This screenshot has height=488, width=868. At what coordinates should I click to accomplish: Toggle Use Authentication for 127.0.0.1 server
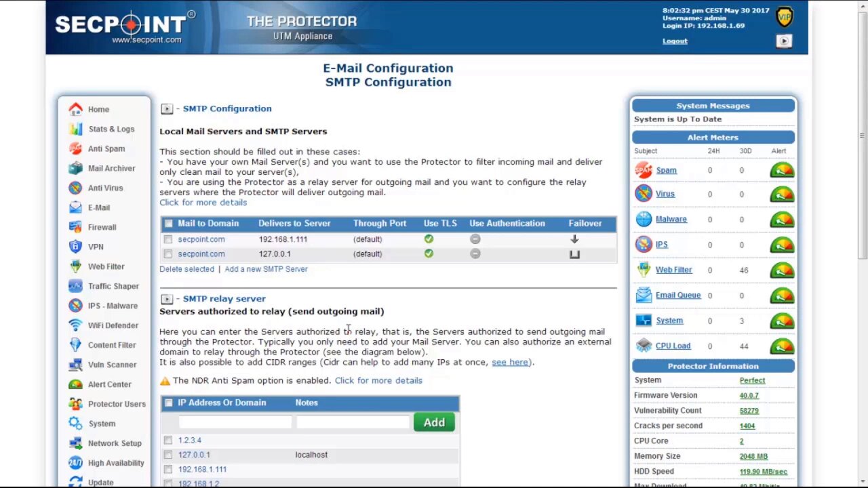tap(475, 253)
